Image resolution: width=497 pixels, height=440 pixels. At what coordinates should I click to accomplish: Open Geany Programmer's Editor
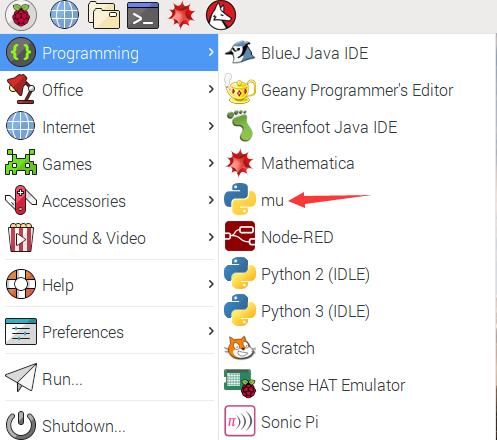coord(357,89)
